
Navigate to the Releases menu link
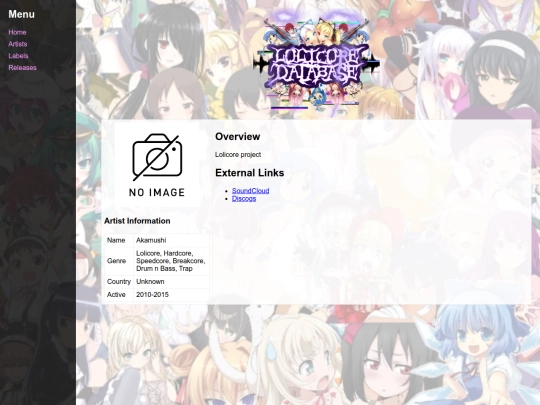click(22, 68)
